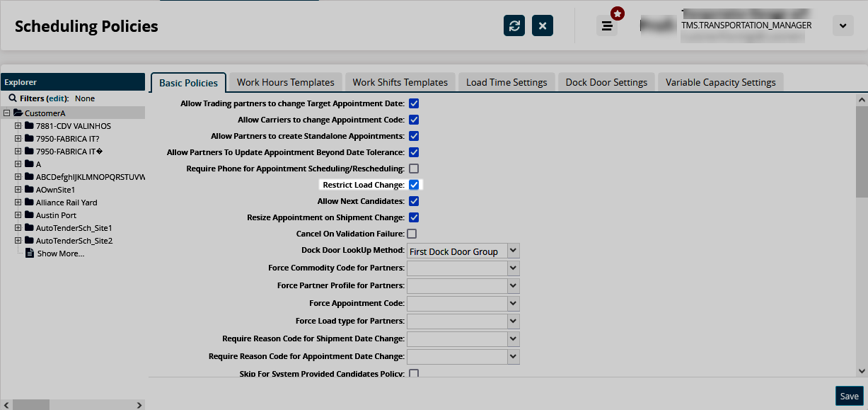Open the Dock Door Settings tab
The height and width of the screenshot is (410, 868).
606,82
